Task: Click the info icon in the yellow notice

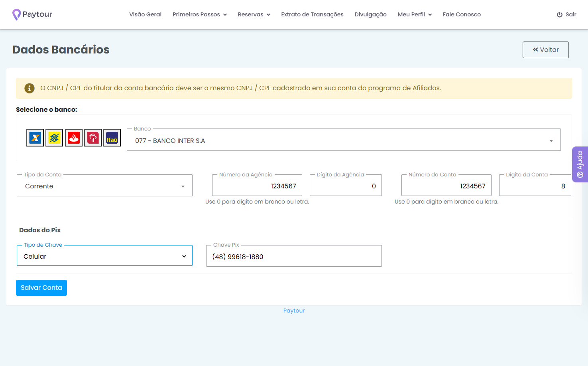Action: (29, 88)
